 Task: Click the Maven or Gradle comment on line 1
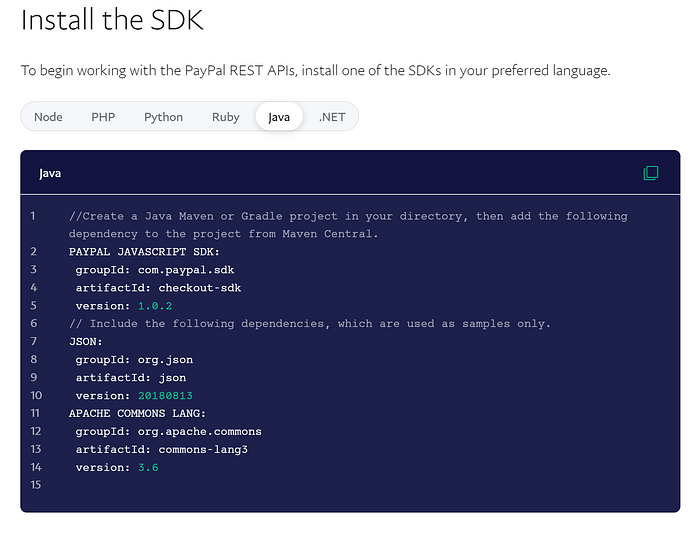tap(348, 225)
